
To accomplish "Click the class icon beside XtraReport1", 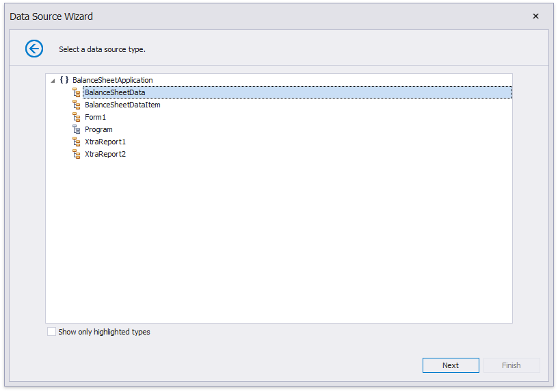I will [x=76, y=142].
